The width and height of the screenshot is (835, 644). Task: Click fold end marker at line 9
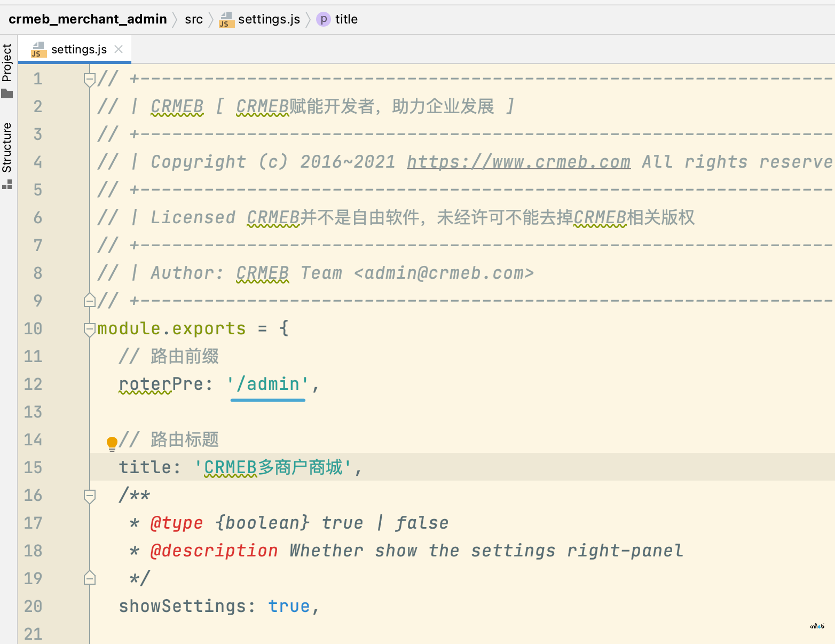coord(90,301)
